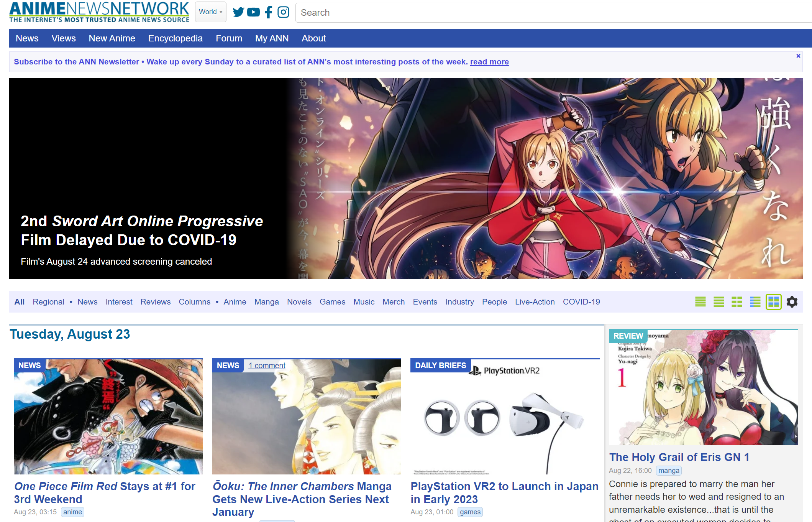Filter feed by Novels

(299, 302)
